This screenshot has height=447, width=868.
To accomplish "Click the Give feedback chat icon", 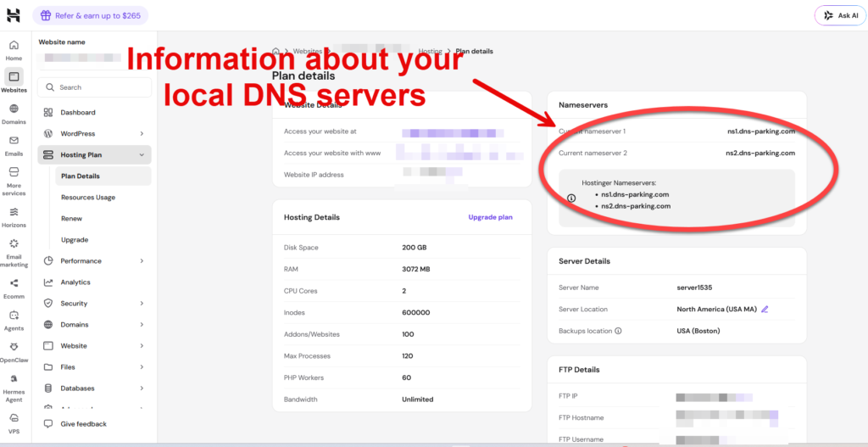I will coord(48,424).
